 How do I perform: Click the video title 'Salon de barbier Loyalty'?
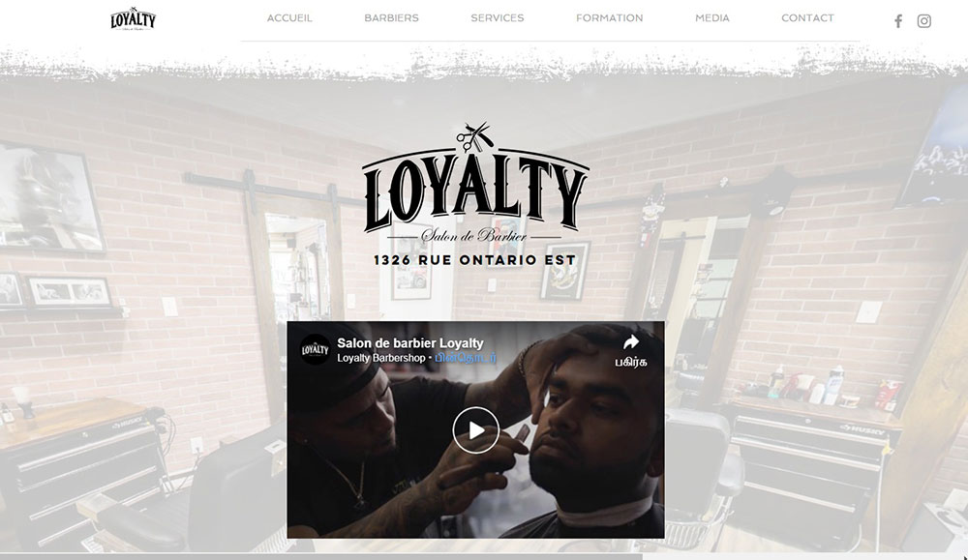tap(409, 343)
